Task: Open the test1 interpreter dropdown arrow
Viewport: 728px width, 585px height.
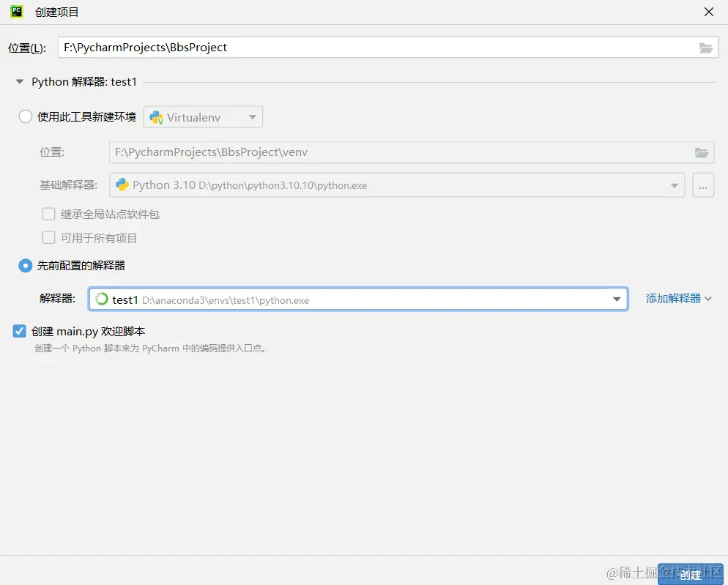Action: pos(617,299)
